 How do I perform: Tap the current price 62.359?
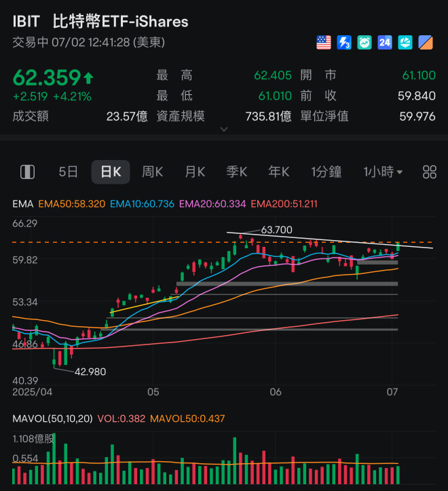coord(47,77)
